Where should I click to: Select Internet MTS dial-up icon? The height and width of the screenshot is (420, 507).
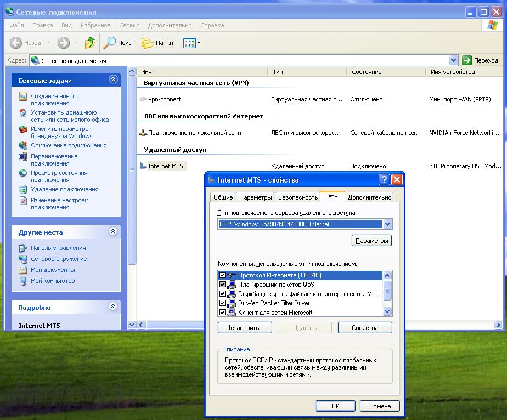(143, 166)
